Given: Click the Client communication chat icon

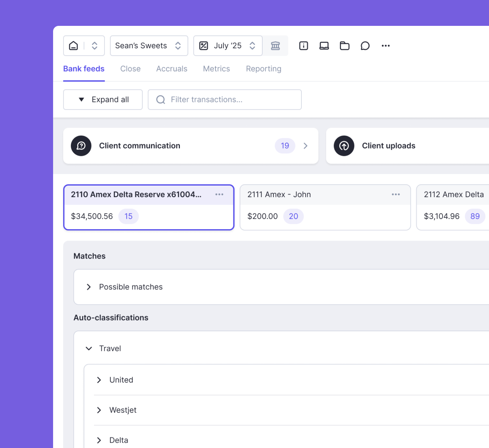Looking at the screenshot, I should (81, 146).
